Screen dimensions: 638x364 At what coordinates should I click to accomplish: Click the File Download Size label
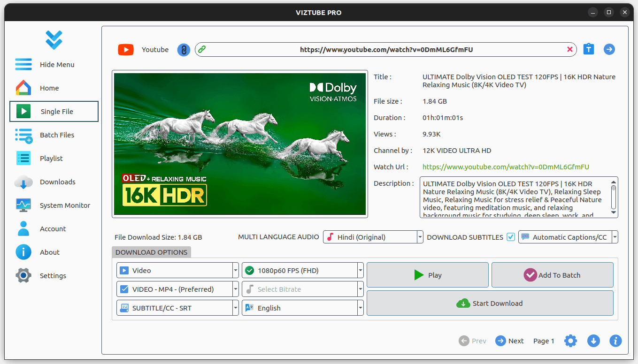[158, 237]
